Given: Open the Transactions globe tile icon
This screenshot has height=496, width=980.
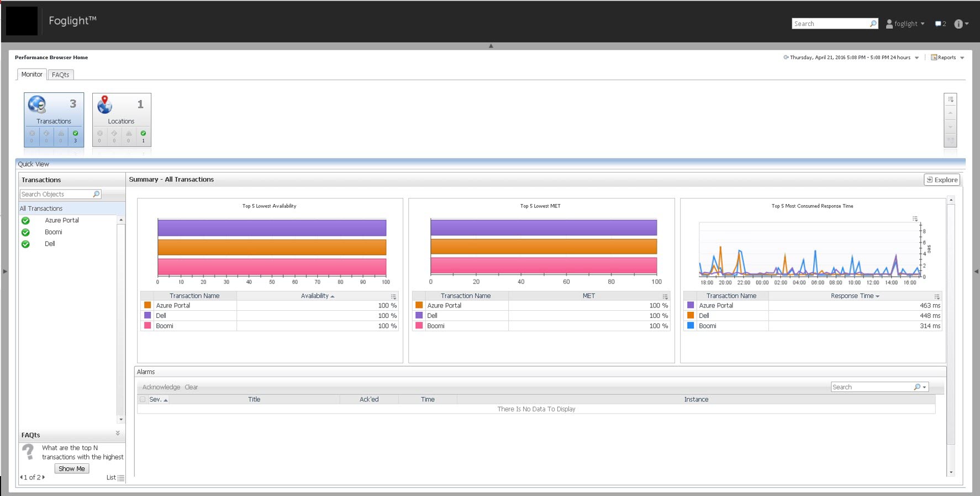Looking at the screenshot, I should (37, 104).
